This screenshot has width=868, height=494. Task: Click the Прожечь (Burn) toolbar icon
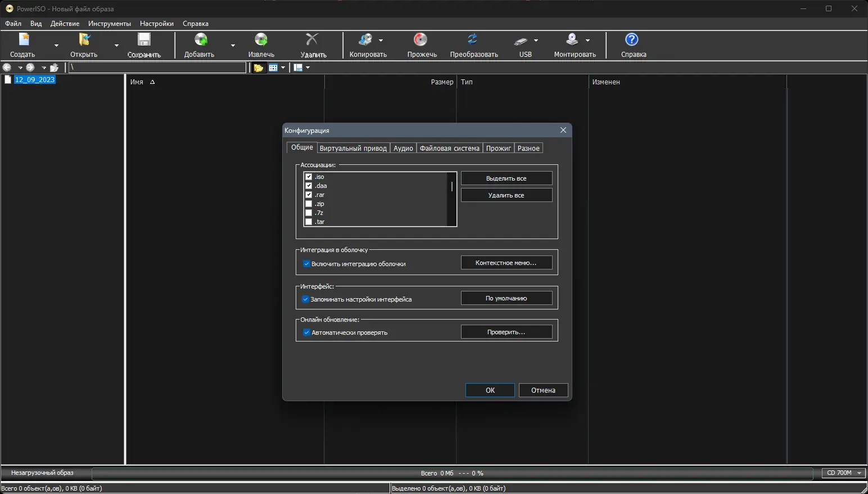[x=421, y=39]
